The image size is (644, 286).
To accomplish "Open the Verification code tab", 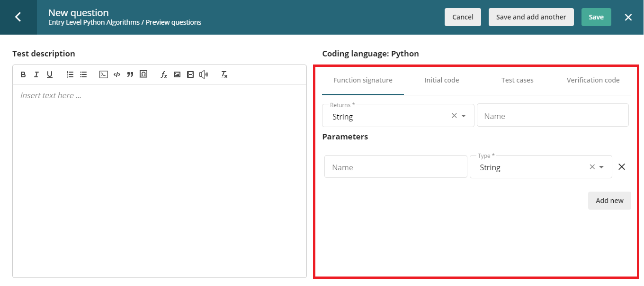I will 593,80.
